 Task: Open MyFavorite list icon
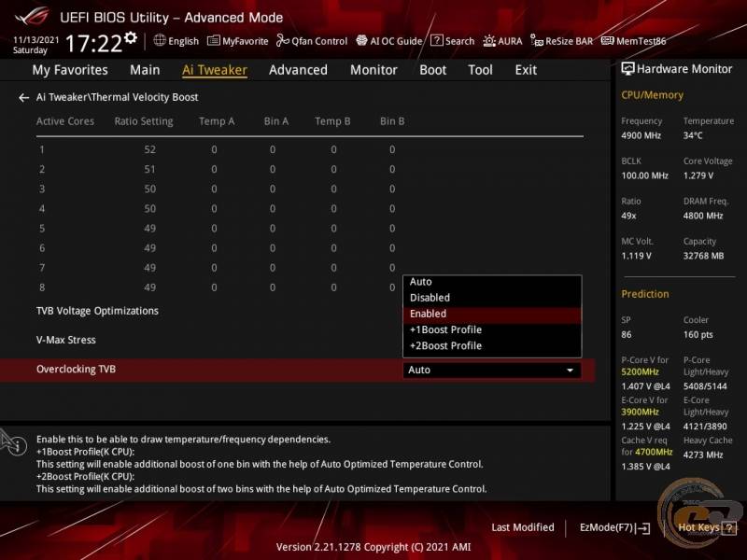point(214,40)
